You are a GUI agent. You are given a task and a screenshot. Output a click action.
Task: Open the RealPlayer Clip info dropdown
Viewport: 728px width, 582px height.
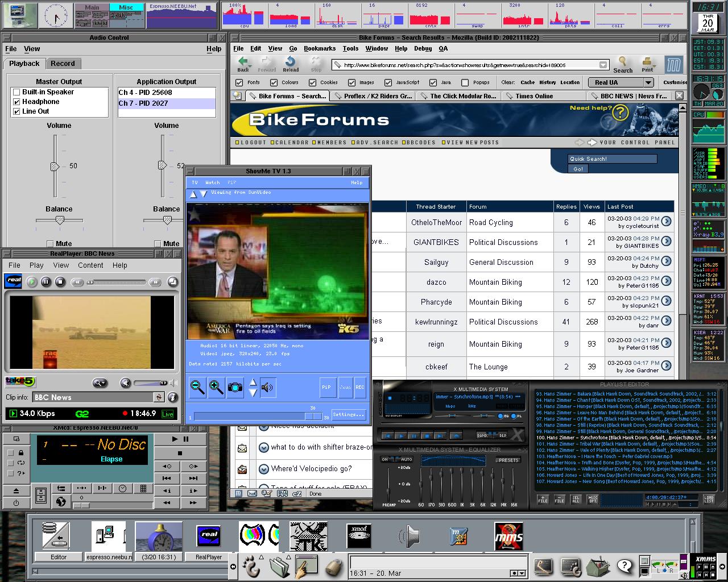[x=159, y=397]
